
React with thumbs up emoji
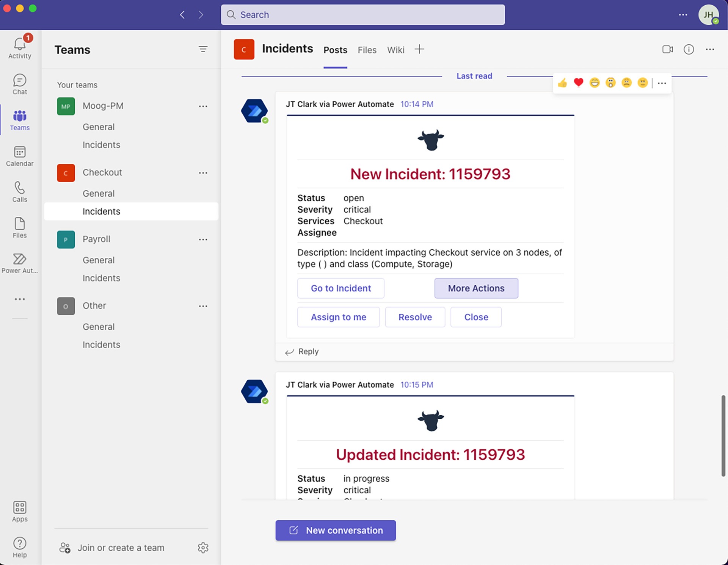[562, 83]
